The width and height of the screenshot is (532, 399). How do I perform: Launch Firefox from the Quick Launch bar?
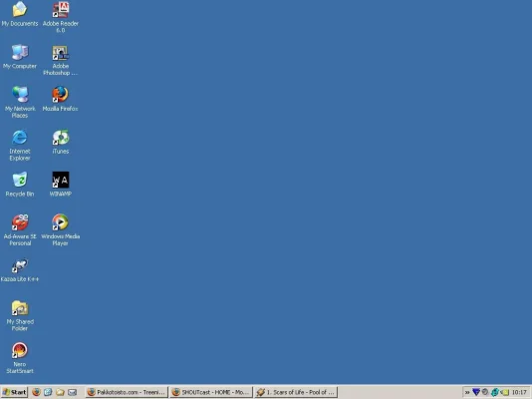(36, 392)
